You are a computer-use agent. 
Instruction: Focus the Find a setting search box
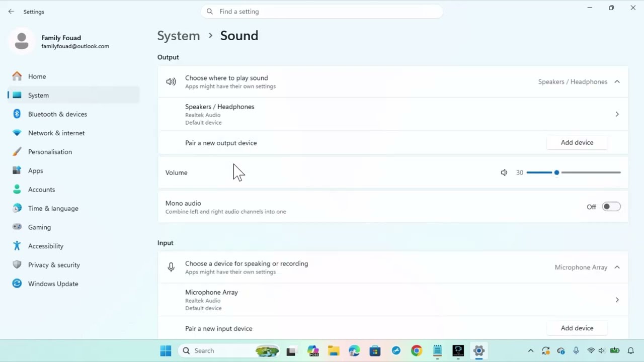(x=322, y=12)
